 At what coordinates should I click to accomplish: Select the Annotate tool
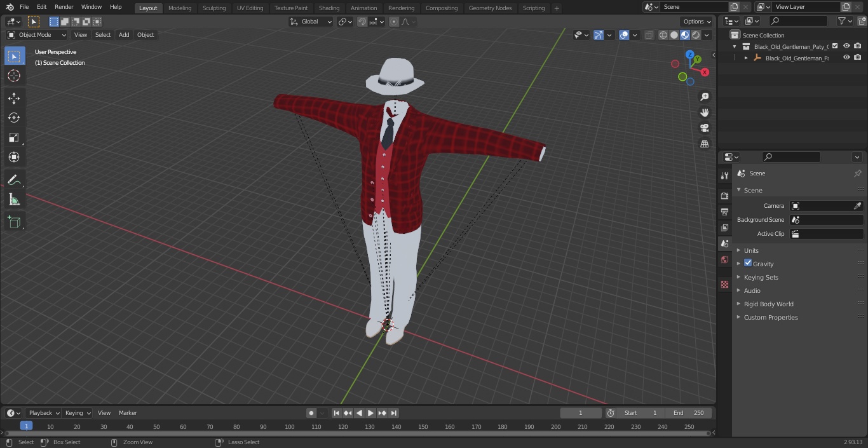click(x=14, y=180)
